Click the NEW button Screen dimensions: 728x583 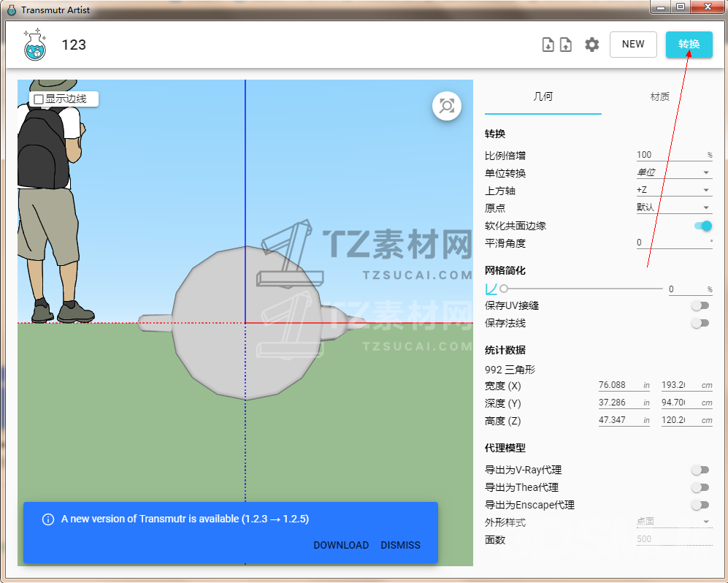pos(633,45)
